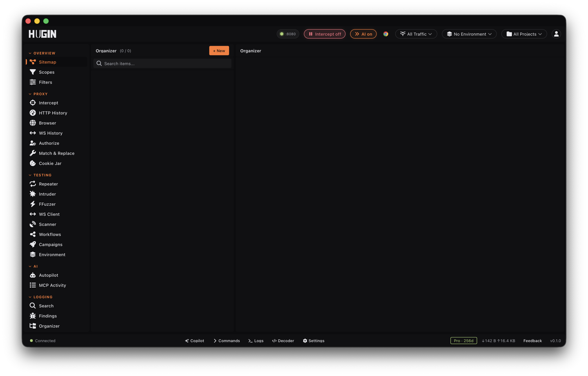Viewport: 588px width, 376px height.
Task: Click the Intercept crosshair icon
Action: coord(33,103)
